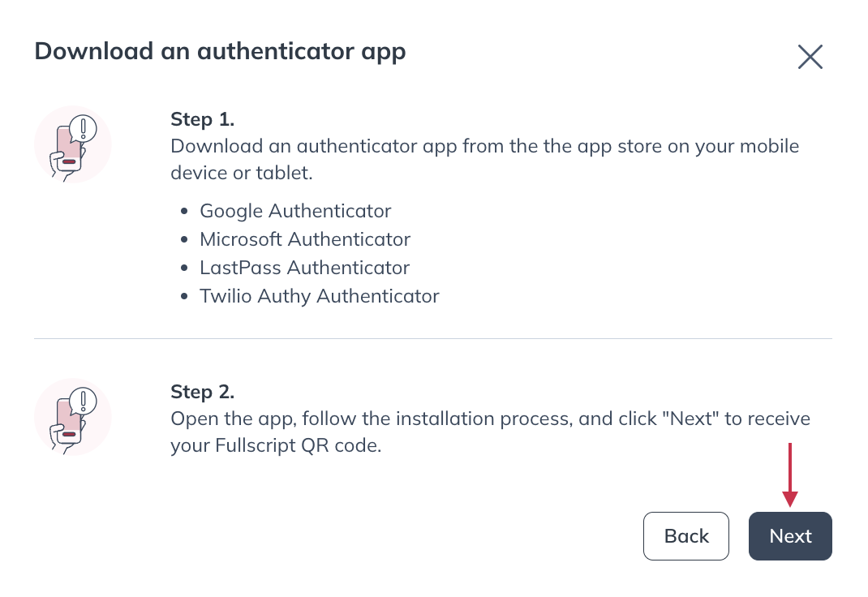Select the Twilio Authy Authenticator list item

point(319,296)
